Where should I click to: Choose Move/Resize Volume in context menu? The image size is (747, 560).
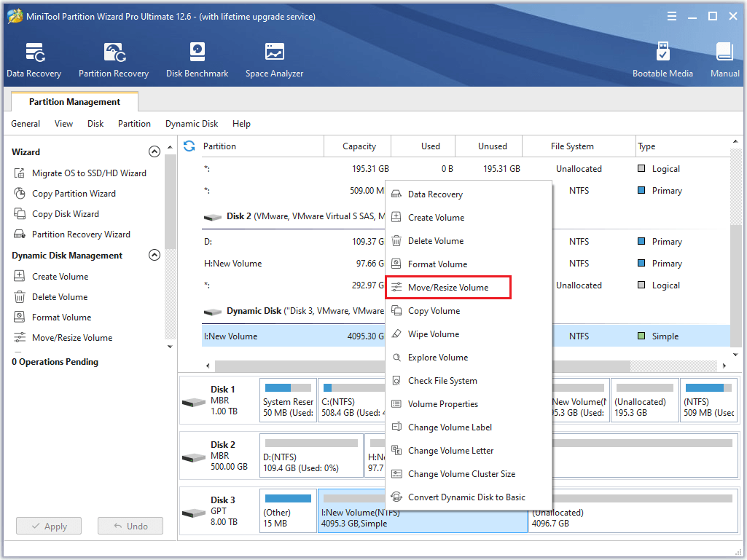(448, 288)
